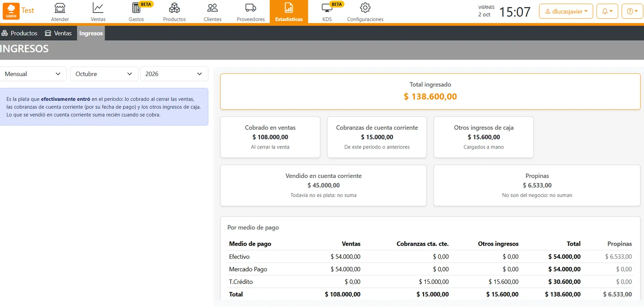The width and height of the screenshot is (644, 308).
Task: Open the Configuraciones gear icon
Action: pos(365,8)
